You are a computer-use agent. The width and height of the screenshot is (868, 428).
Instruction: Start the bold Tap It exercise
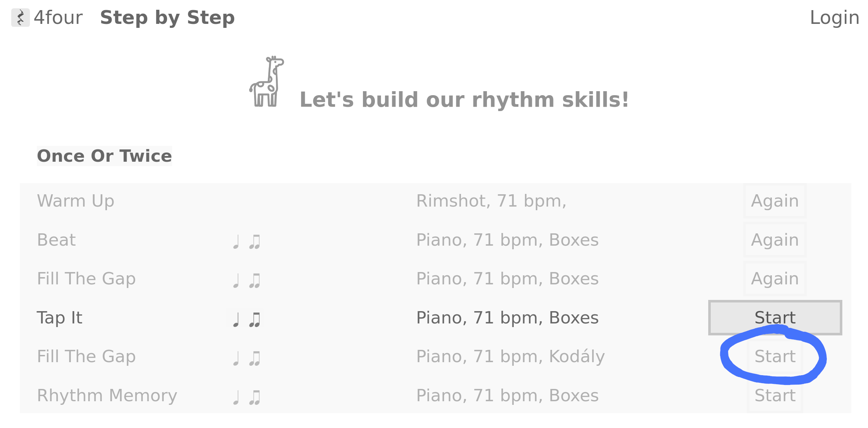point(775,317)
